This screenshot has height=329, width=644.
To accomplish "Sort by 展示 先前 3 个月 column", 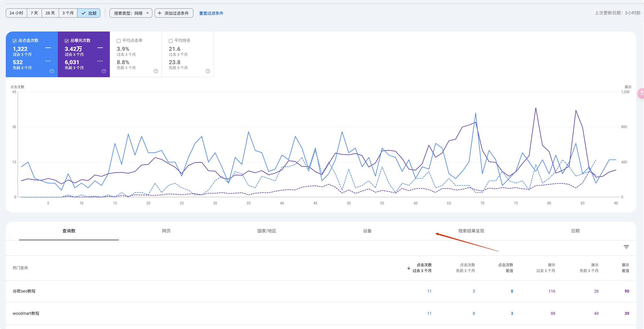I will [589, 268].
